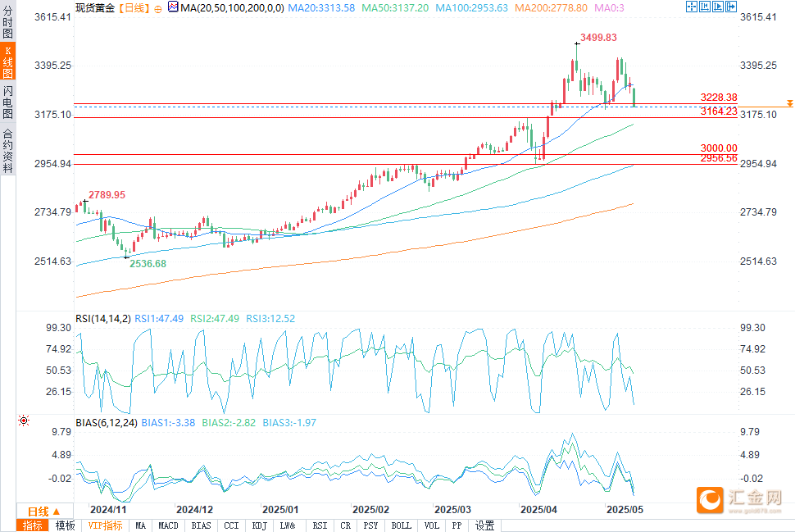Click the jump-to-start chart icon
Image resolution: width=795 pixels, height=532 pixels.
(704, 7)
